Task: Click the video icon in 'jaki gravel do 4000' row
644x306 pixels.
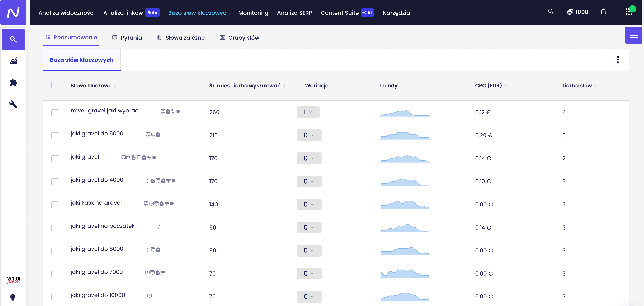Action: pos(174,180)
